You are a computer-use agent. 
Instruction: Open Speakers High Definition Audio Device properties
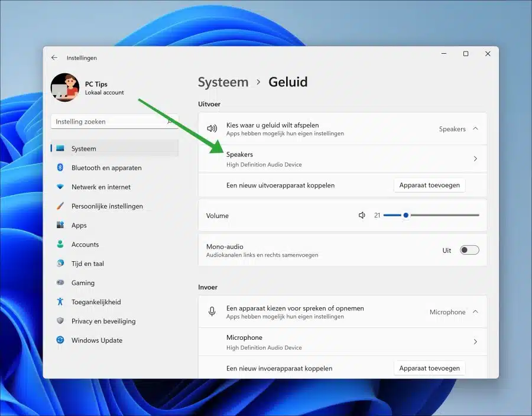click(x=343, y=159)
